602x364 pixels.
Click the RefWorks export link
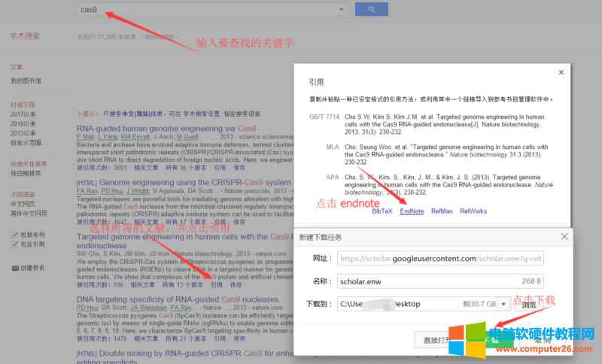473,212
